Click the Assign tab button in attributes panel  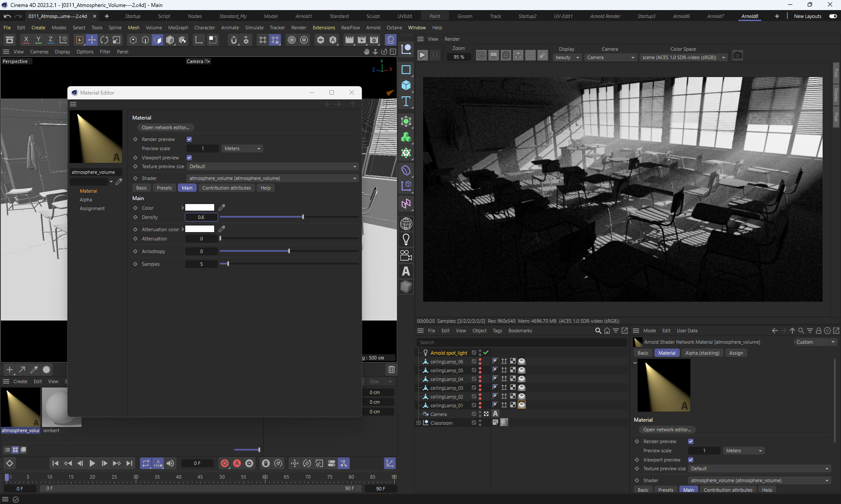[x=736, y=353]
